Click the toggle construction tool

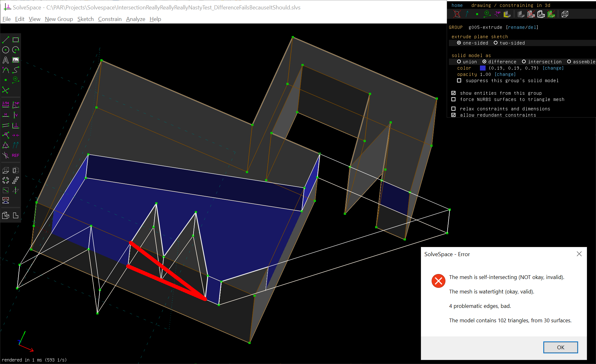pos(16,80)
